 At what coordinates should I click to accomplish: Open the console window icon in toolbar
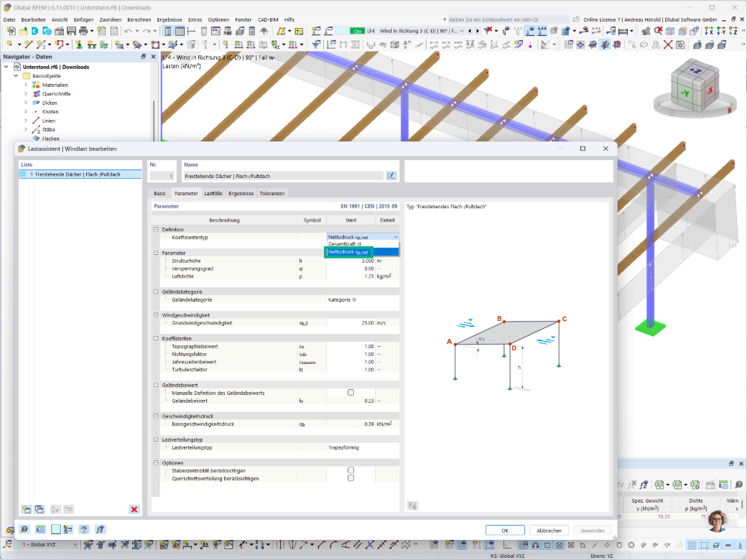coord(215,31)
